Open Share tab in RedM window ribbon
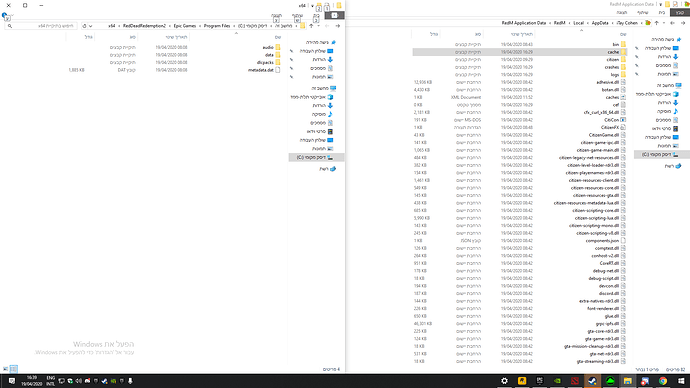This screenshot has width=690, height=388. tap(642, 12)
